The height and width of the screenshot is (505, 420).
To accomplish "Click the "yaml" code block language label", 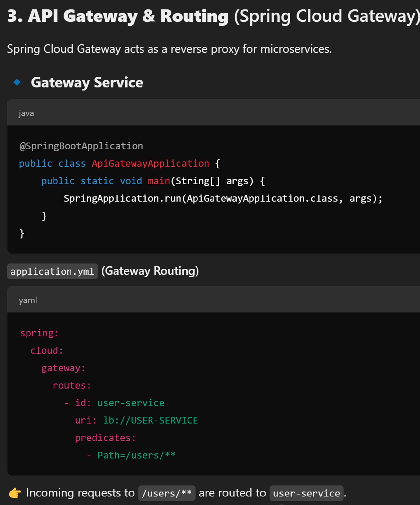I will click(28, 300).
